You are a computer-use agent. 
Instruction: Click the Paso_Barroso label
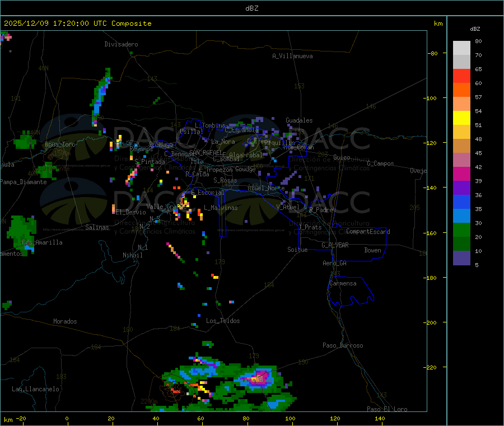343,345
